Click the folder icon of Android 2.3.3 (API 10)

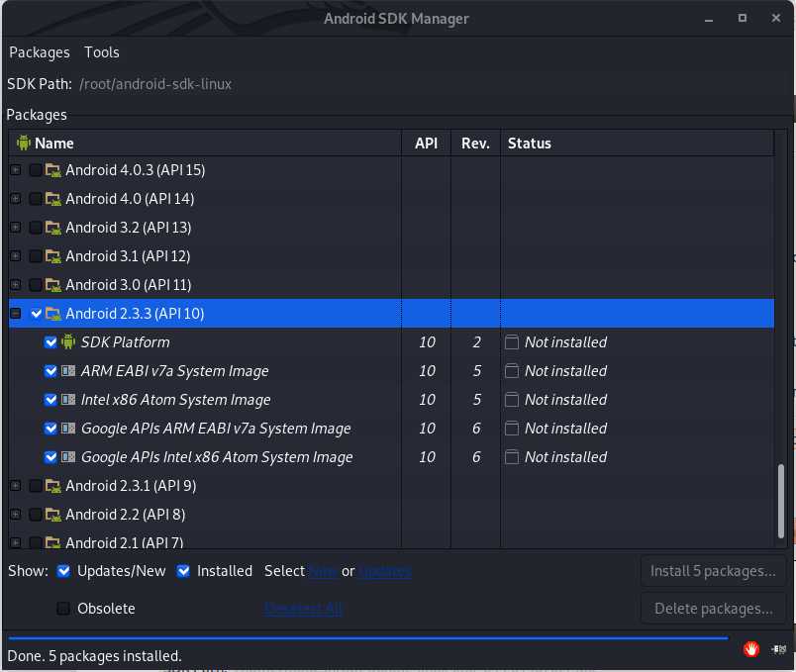[52, 314]
